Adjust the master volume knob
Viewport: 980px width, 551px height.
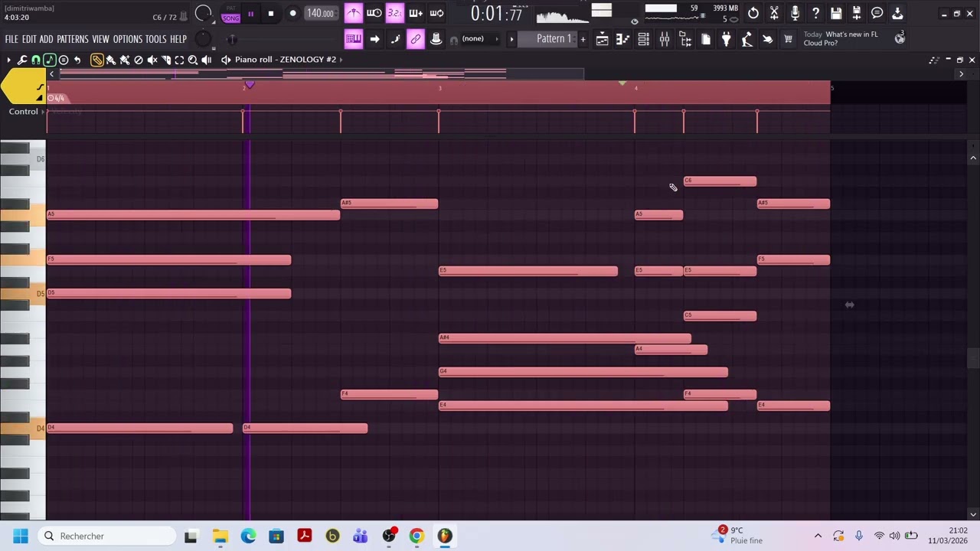(203, 13)
